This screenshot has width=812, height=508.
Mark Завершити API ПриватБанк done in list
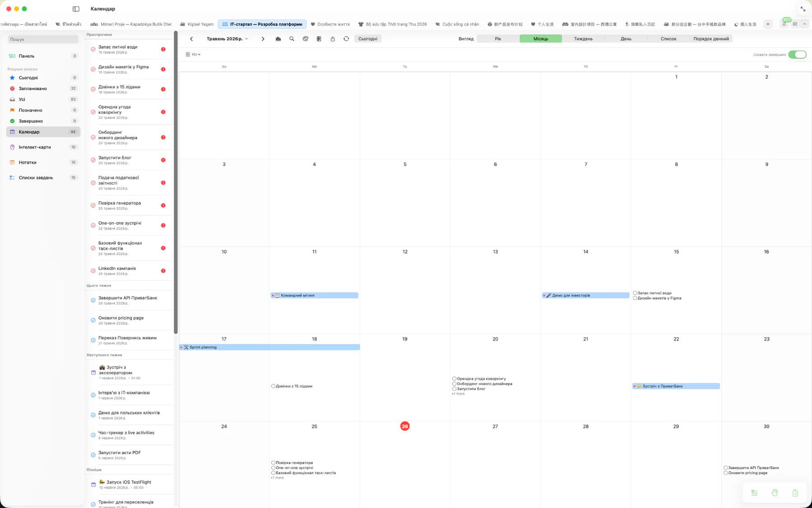pyautogui.click(x=93, y=300)
